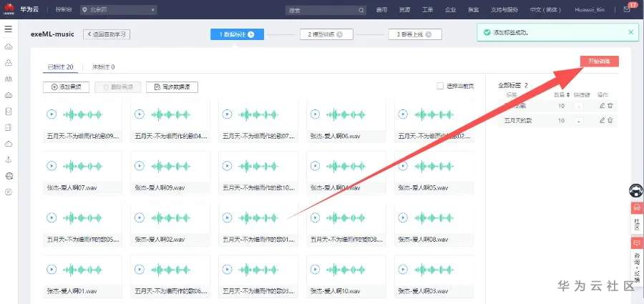Click file name 五月天-不为谁而作的歌07
644x304 pixels.
pos(260,136)
